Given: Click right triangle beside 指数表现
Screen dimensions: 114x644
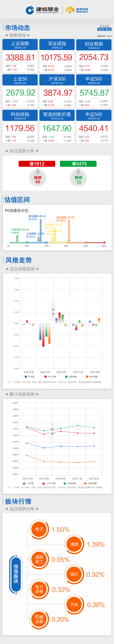Looking at the screenshot, I should click(29, 35).
